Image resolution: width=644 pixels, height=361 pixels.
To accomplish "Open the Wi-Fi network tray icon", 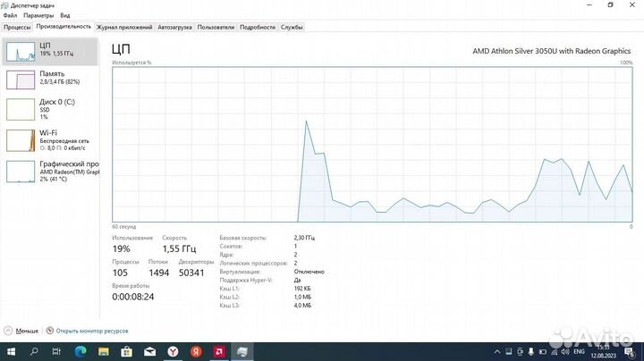I will click(554, 352).
